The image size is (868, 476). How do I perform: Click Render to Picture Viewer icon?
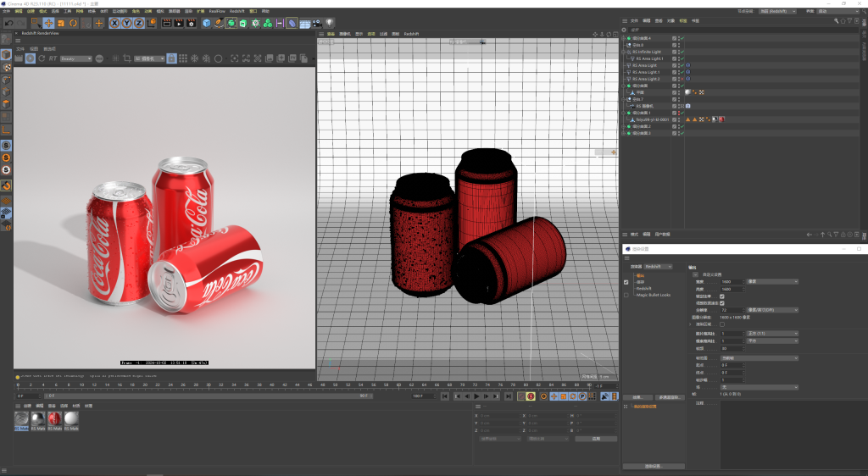[179, 23]
